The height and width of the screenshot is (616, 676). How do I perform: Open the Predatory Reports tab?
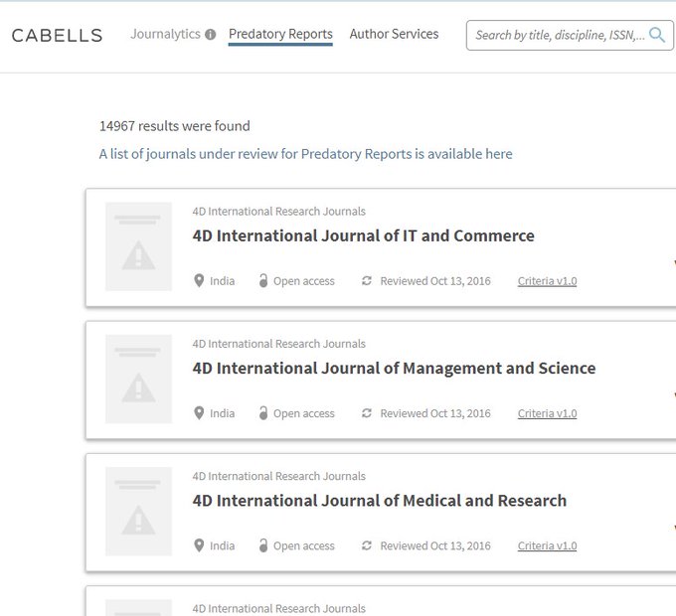pos(280,34)
